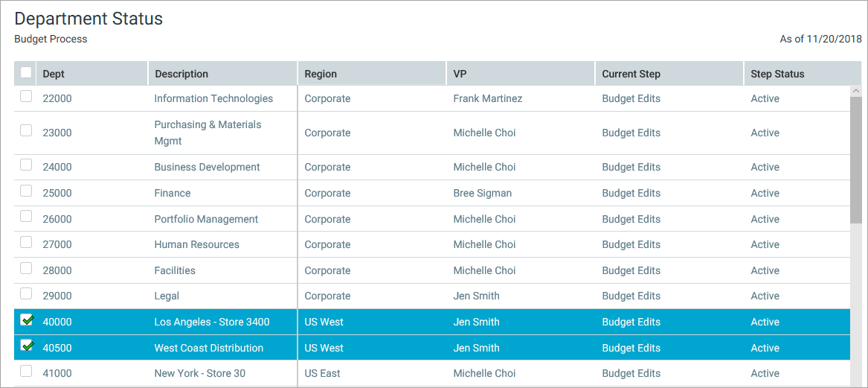Uncheck the West Coast Distribution checkbox
The width and height of the screenshot is (868, 388).
(26, 346)
